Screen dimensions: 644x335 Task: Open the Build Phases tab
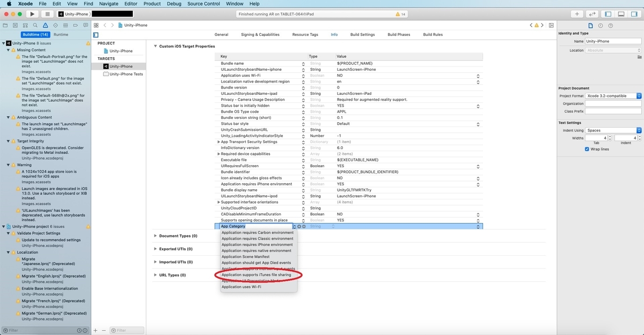pyautogui.click(x=399, y=34)
